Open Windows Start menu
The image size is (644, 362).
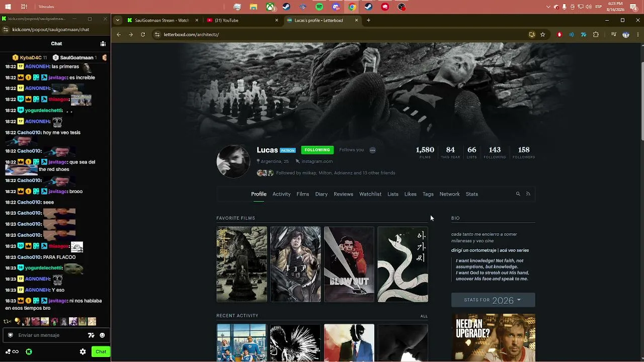coord(8,7)
